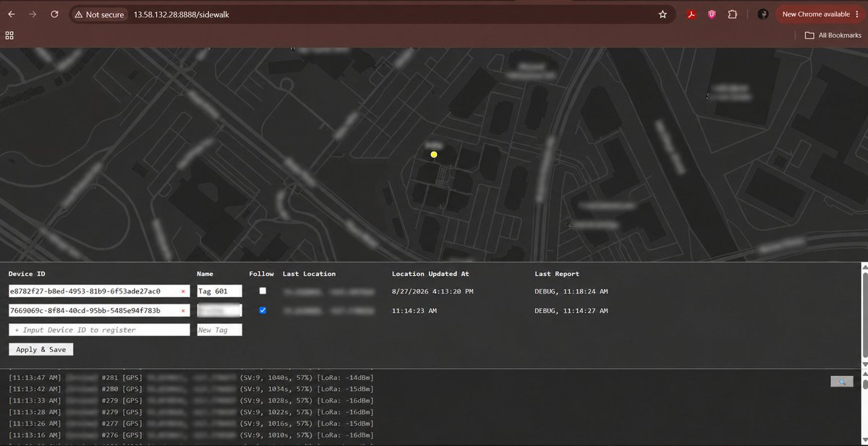
Task: Click the device panel scrollbar down arrow
Action: [864, 364]
